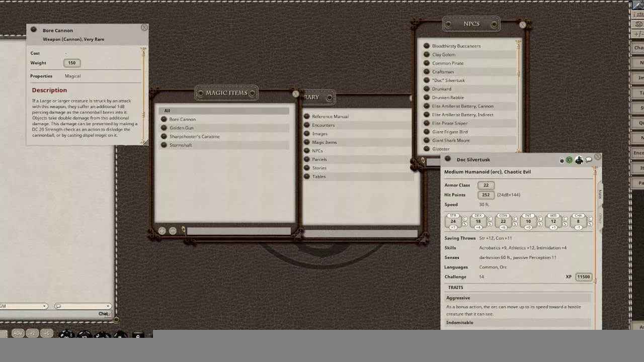Open Stories link icon in Library
This screenshot has height=362, width=644.
click(306, 168)
